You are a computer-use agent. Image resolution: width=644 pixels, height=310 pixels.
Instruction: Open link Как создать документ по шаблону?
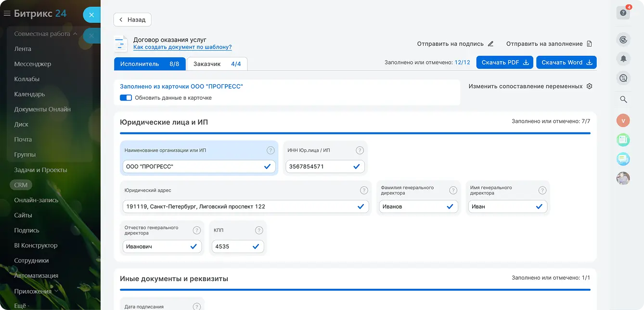click(x=182, y=47)
